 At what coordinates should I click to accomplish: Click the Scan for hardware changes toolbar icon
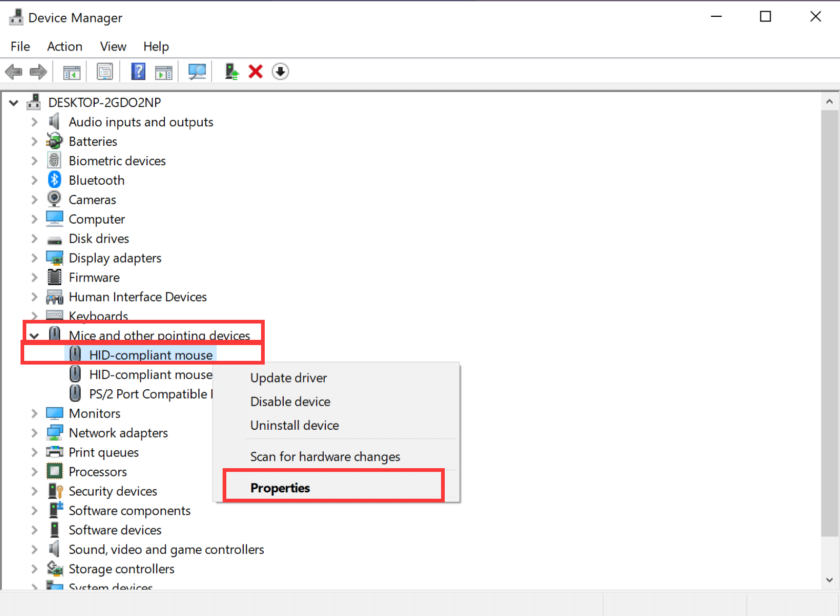pyautogui.click(x=197, y=72)
